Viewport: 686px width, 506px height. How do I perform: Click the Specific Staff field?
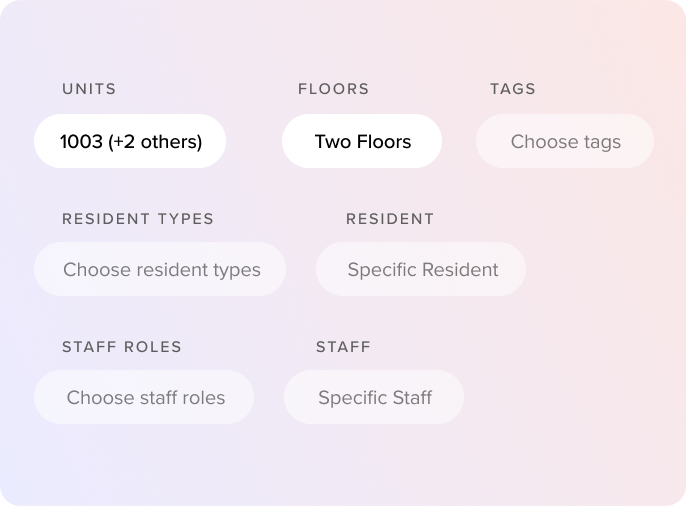[x=374, y=397]
